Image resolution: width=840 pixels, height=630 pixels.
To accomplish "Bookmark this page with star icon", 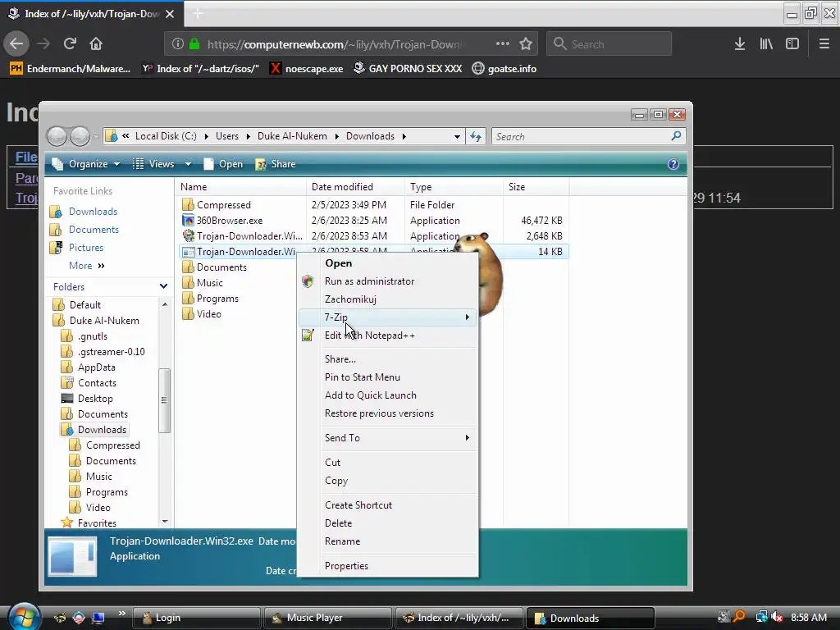I will [526, 43].
